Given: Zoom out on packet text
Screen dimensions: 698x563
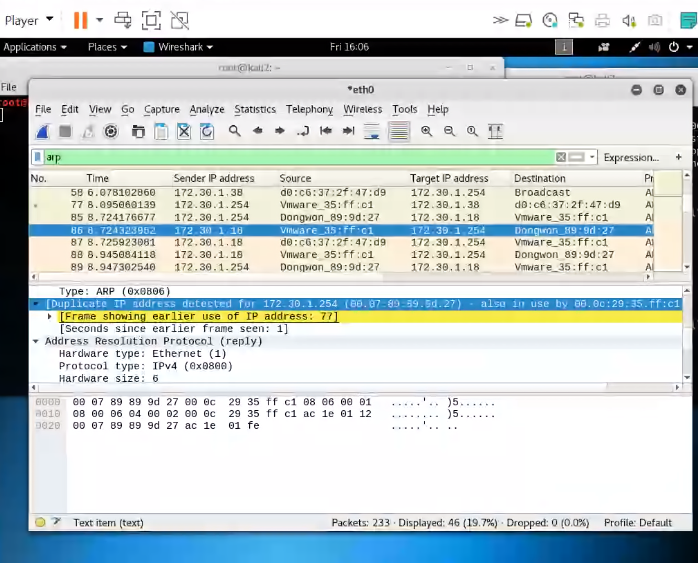Looking at the screenshot, I should tap(450, 131).
